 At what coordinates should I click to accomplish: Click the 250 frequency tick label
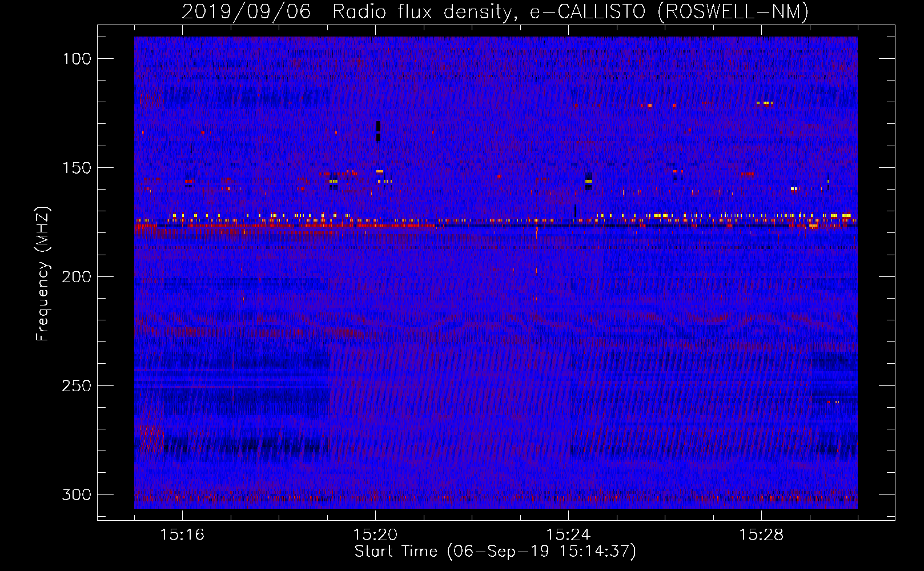click(77, 386)
